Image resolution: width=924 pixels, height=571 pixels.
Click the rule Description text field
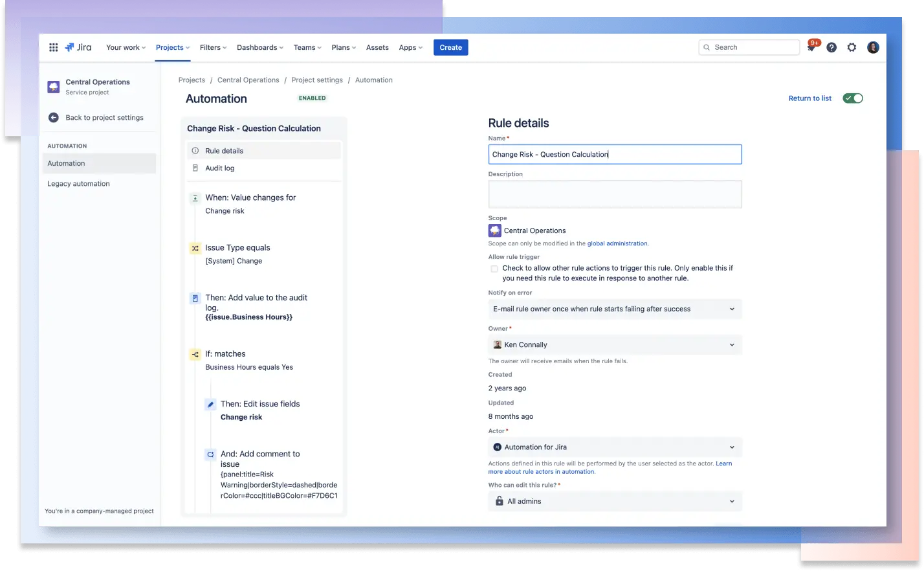coord(614,194)
